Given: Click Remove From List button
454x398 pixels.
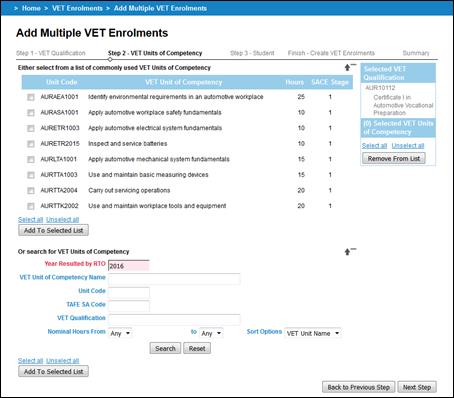Looking at the screenshot, I should (394, 159).
